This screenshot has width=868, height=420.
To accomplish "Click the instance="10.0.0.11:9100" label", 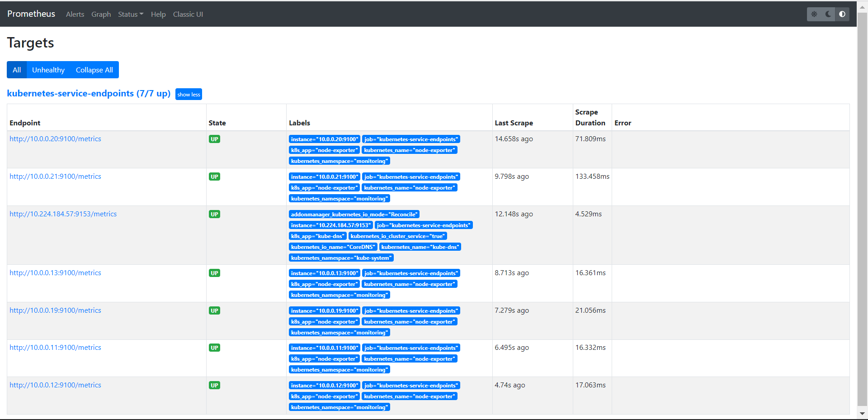I will click(325, 348).
